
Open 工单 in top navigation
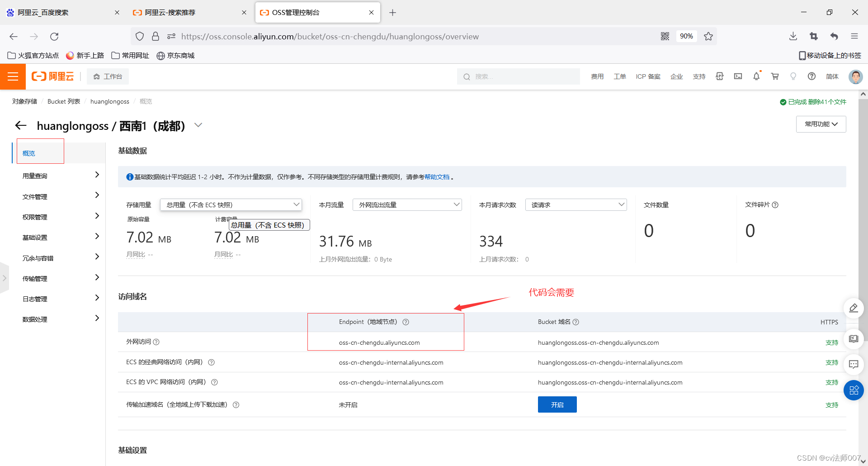(x=620, y=76)
